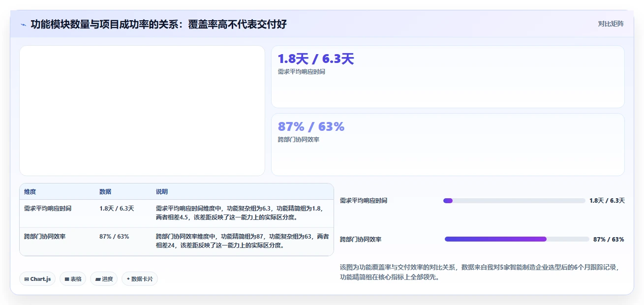
Task: Select the 进度 tag chip
Action: pos(104,279)
